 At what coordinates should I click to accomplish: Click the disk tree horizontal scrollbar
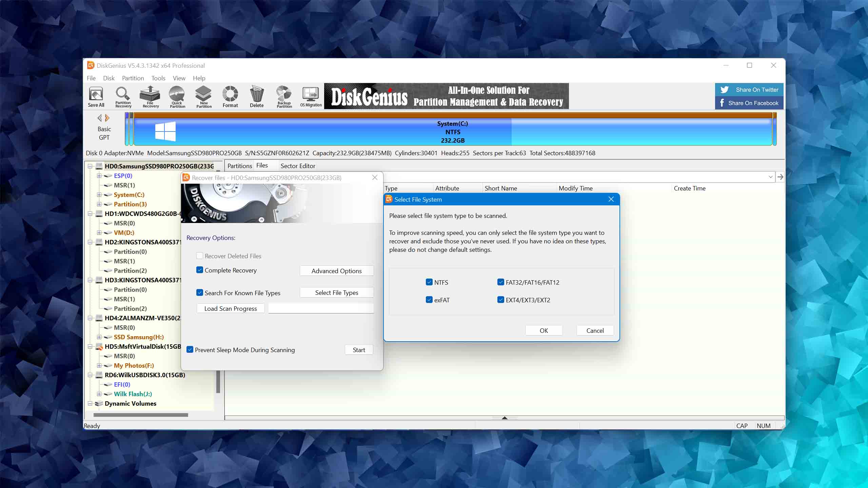coord(141,415)
